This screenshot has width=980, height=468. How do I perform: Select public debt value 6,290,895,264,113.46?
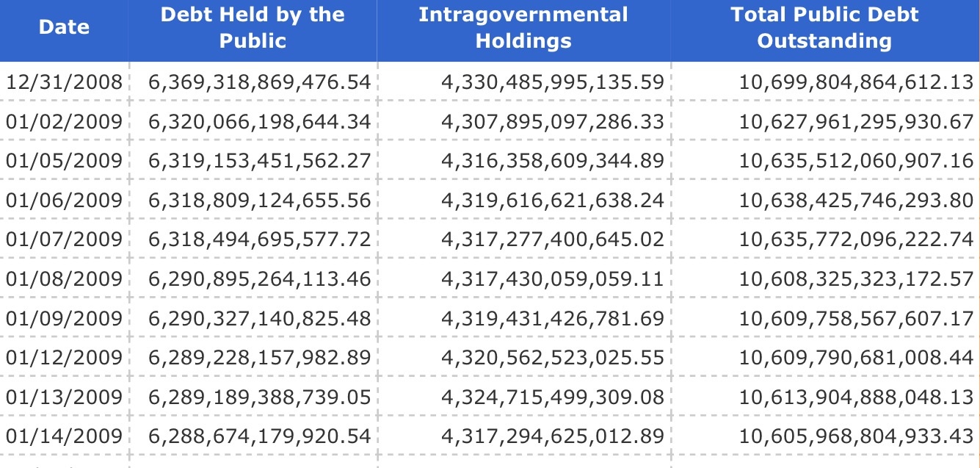[259, 278]
